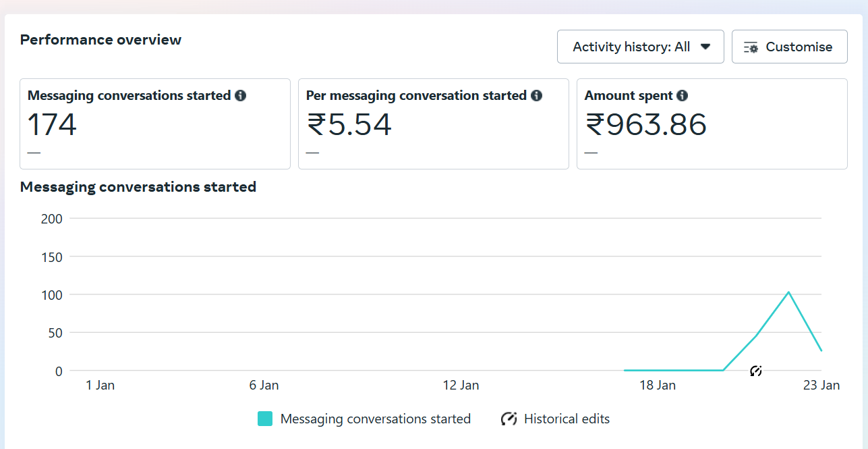This screenshot has height=449, width=868.
Task: Toggle the teal Messaging conversations started legend swatch
Action: click(265, 419)
